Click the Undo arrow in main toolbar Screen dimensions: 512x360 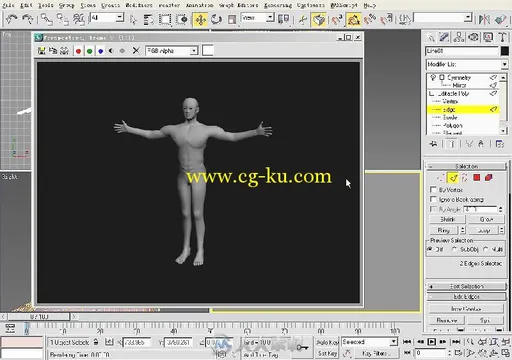click(x=11, y=19)
